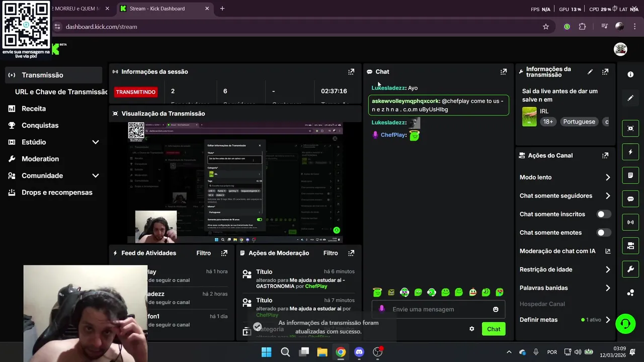Viewport: 644px width, 362px height.
Task: Click the broadcast signal icon in the right rail
Action: click(x=630, y=222)
